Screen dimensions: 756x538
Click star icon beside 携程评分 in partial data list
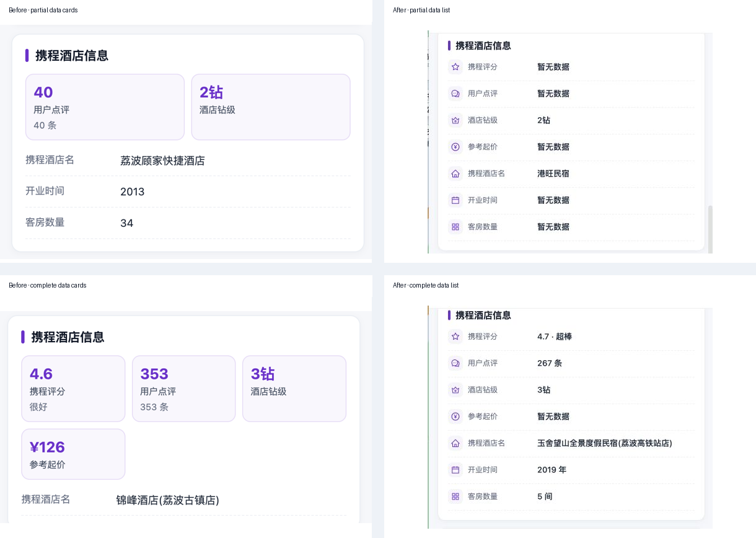coord(455,67)
